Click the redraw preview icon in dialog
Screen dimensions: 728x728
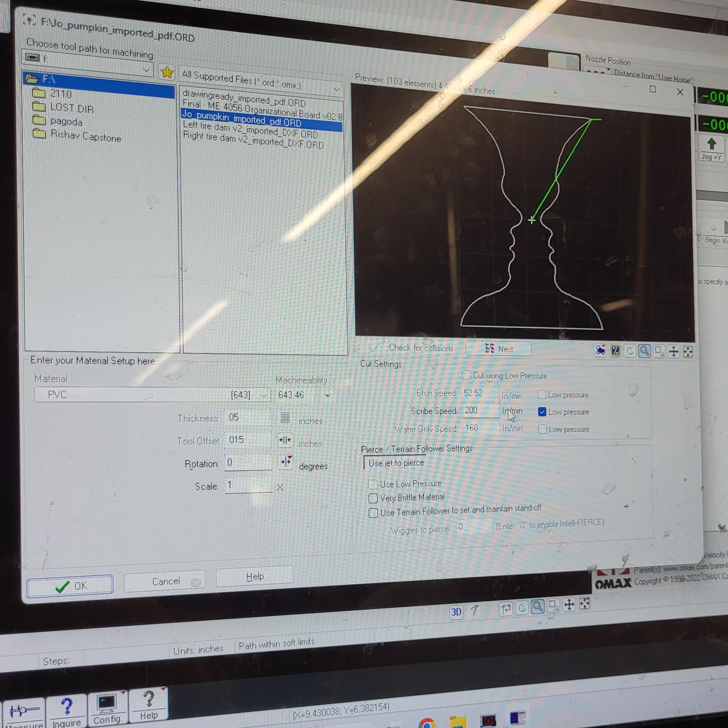(630, 351)
